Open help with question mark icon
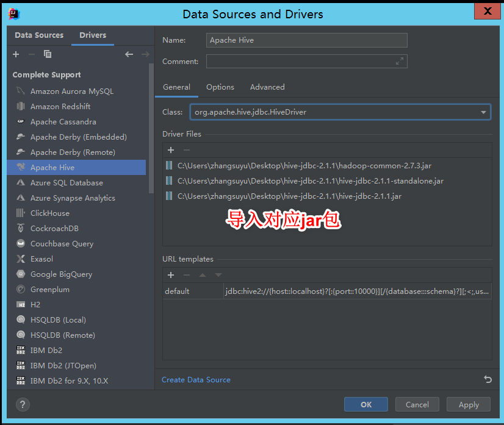This screenshot has height=425, width=504. tap(23, 404)
